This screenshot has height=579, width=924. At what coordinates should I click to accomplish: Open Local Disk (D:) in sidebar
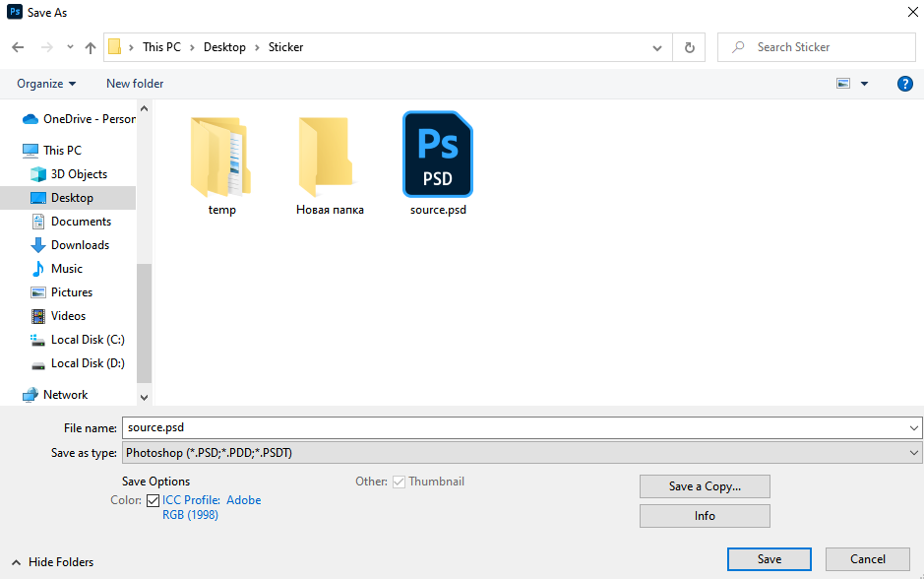click(x=77, y=363)
